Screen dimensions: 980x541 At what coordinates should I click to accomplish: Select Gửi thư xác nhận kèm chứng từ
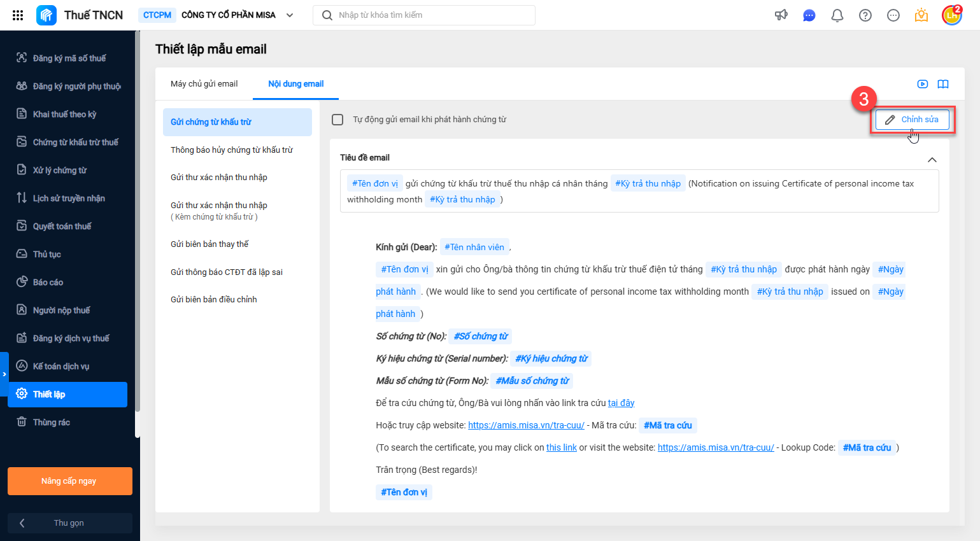(x=238, y=211)
